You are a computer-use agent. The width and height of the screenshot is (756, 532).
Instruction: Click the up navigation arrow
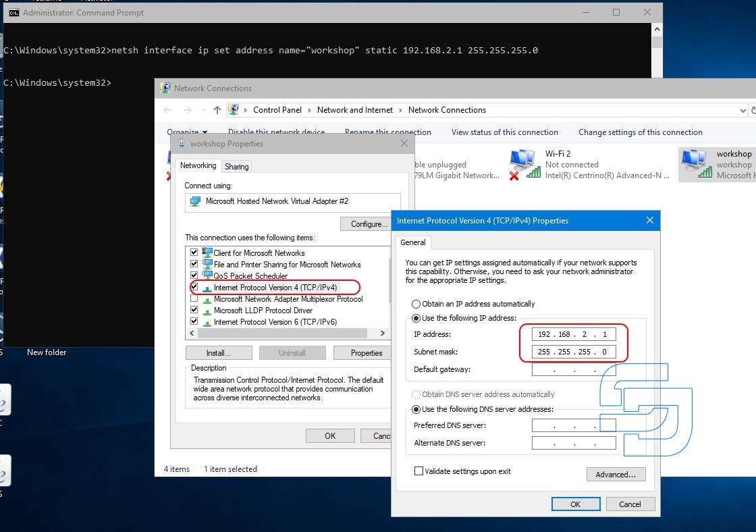[x=216, y=109]
